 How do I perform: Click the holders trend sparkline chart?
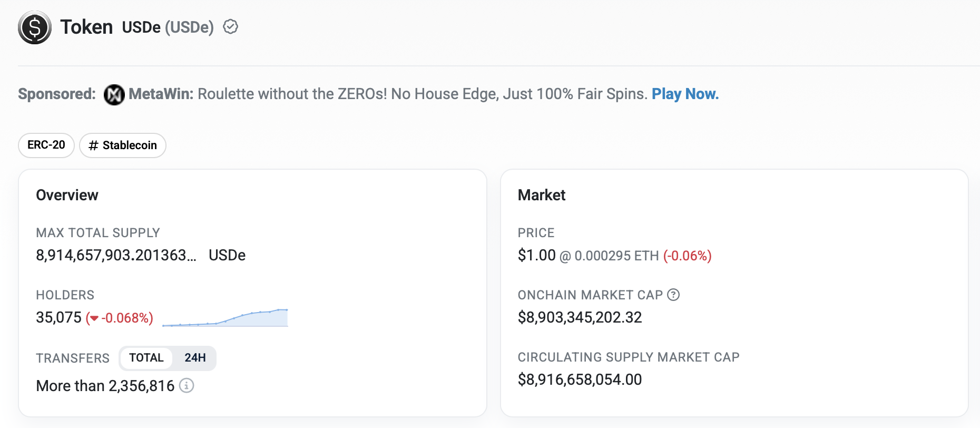[226, 318]
